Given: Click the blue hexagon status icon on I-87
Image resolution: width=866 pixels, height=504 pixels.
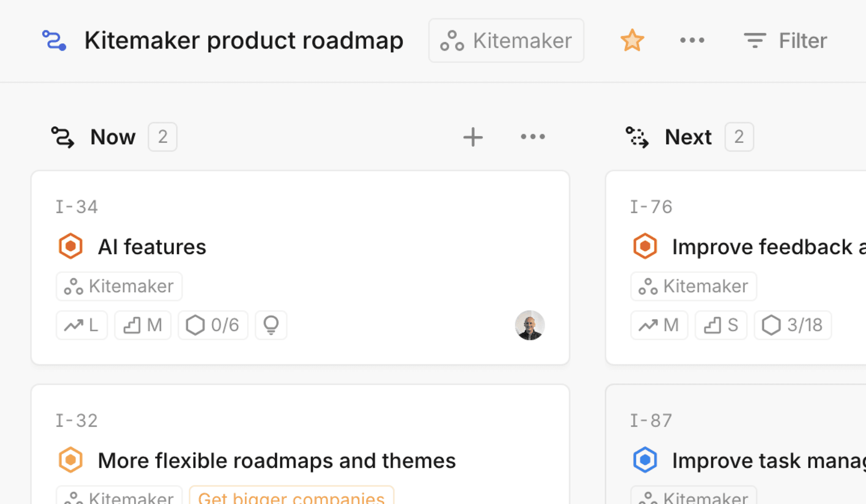Looking at the screenshot, I should pyautogui.click(x=645, y=460).
